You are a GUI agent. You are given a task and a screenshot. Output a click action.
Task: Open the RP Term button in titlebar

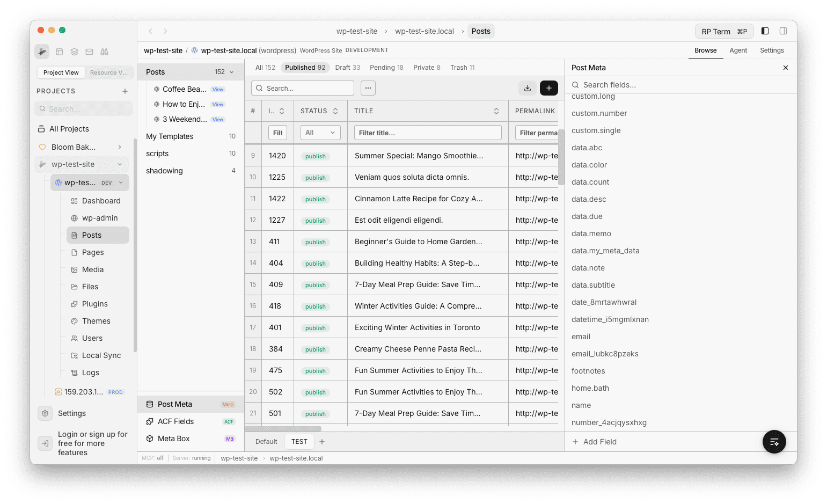(x=724, y=31)
